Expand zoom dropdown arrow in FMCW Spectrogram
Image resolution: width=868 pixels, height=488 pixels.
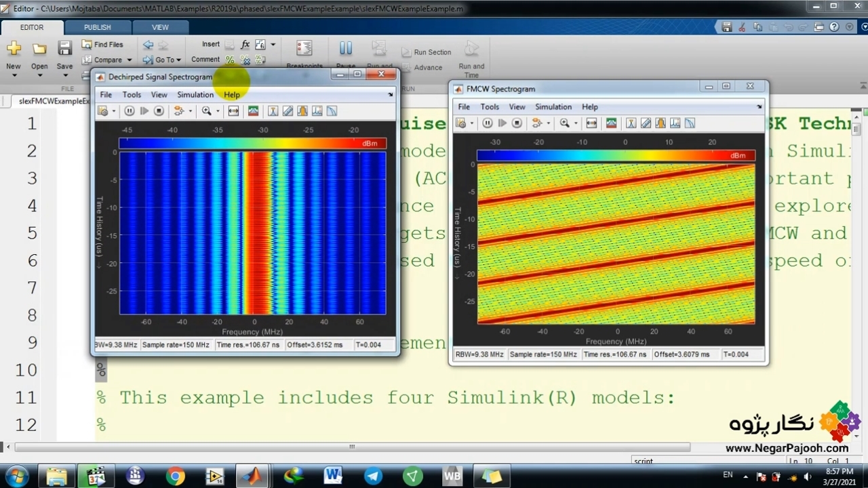tap(576, 123)
